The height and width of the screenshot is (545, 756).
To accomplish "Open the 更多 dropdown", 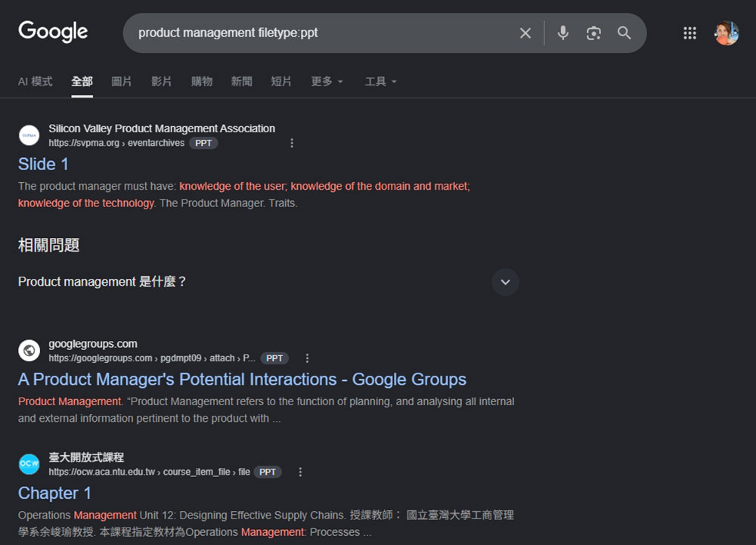I will 327,82.
